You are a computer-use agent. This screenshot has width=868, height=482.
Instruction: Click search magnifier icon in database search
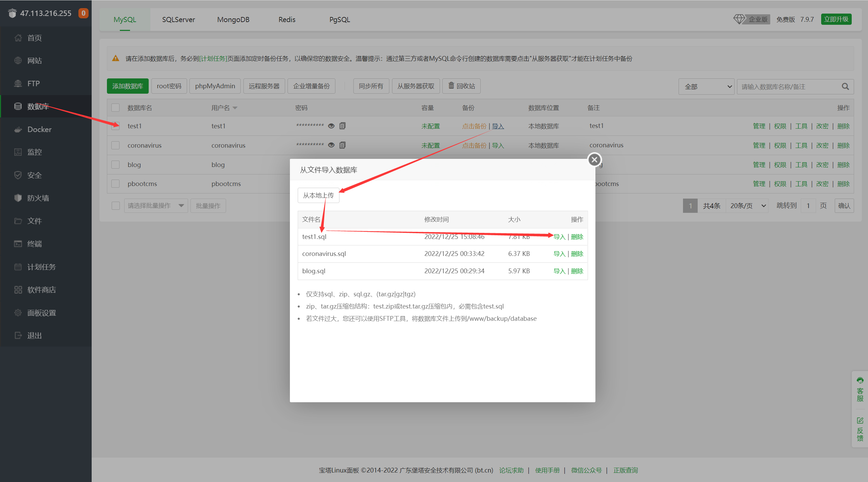(x=845, y=87)
